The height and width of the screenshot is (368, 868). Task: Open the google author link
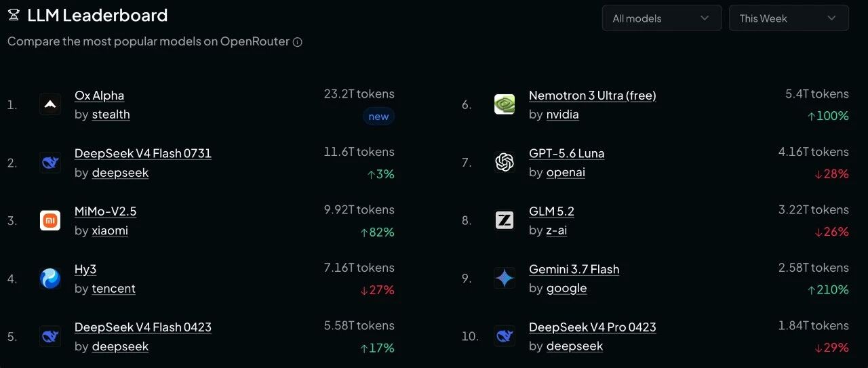[x=567, y=288]
